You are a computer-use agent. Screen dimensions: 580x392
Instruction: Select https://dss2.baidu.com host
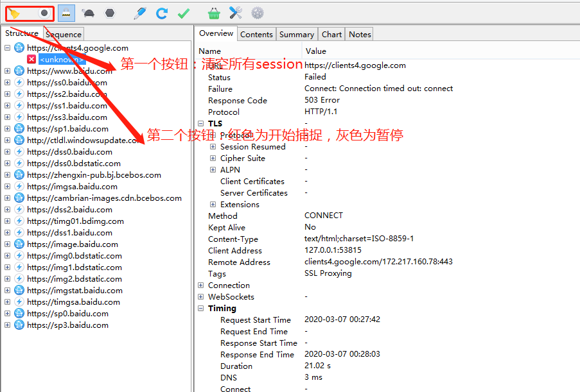click(69, 210)
